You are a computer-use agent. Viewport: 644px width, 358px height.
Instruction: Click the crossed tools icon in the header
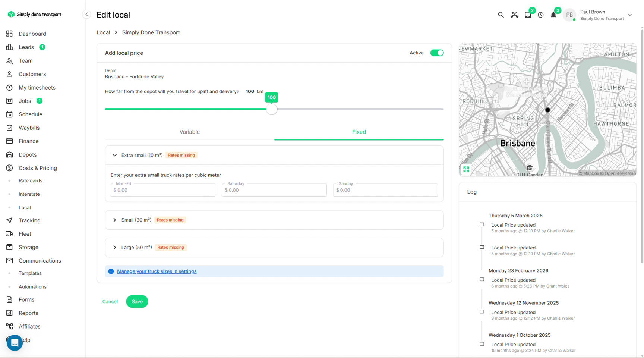(514, 15)
